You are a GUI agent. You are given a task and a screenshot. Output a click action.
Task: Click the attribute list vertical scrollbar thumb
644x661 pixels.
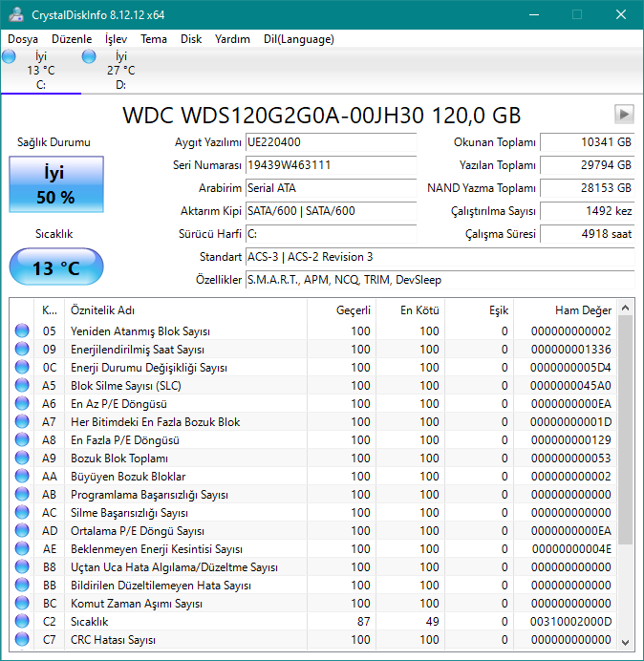click(x=626, y=430)
